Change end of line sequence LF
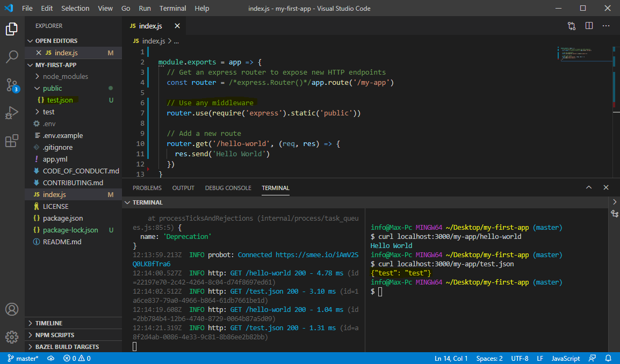Screen dimensions: 620x364 click(x=540, y=359)
